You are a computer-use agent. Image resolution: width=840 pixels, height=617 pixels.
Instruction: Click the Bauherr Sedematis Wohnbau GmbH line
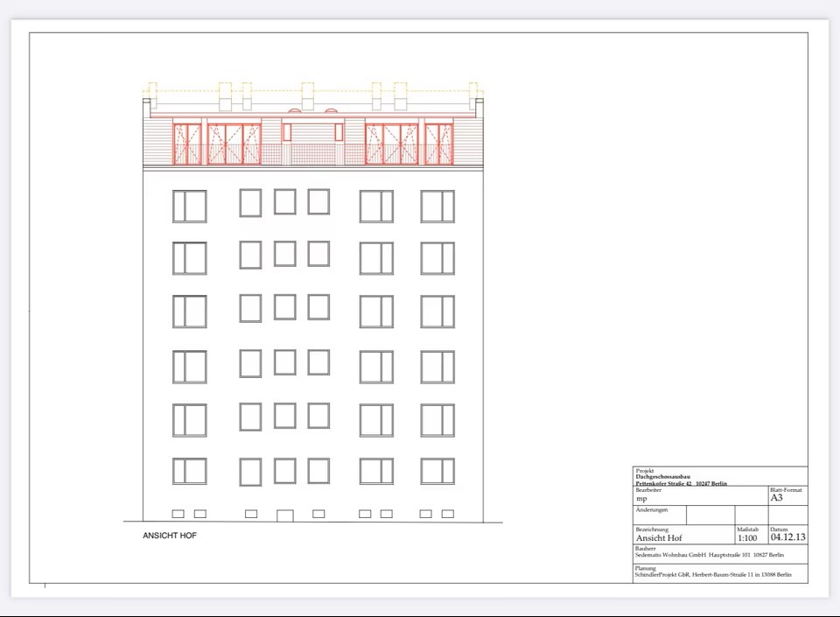(709, 556)
